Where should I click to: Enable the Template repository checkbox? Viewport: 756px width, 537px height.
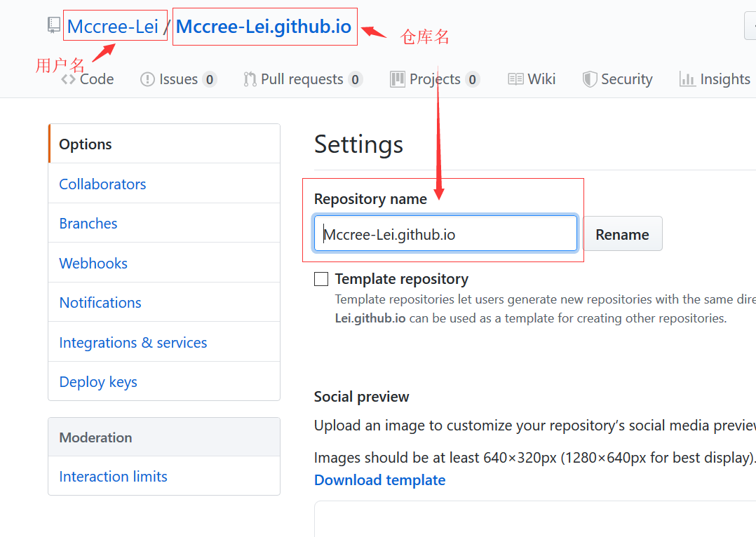pos(321,279)
